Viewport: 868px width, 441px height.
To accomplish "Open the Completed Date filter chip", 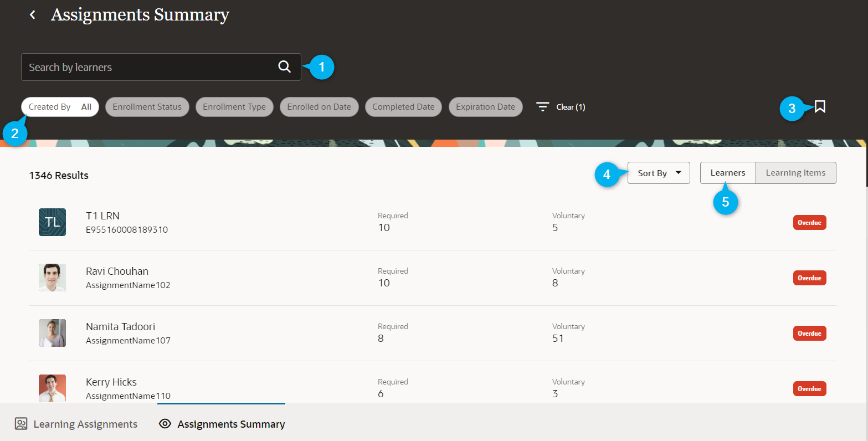I will [x=403, y=107].
